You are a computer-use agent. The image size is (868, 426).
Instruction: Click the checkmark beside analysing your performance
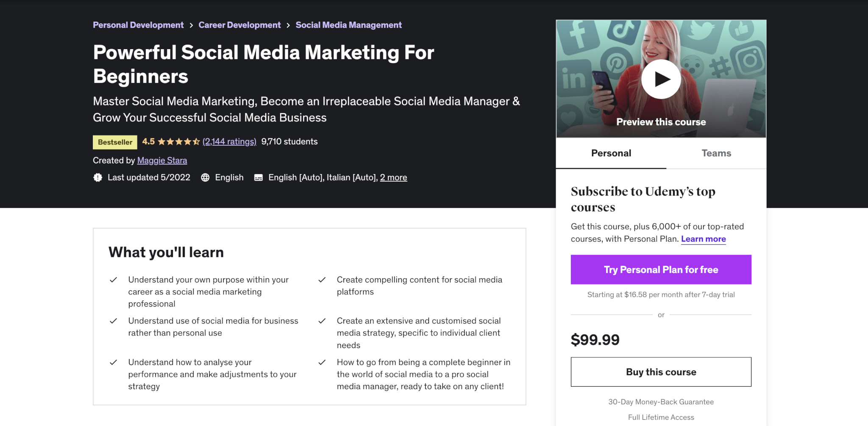[114, 362]
